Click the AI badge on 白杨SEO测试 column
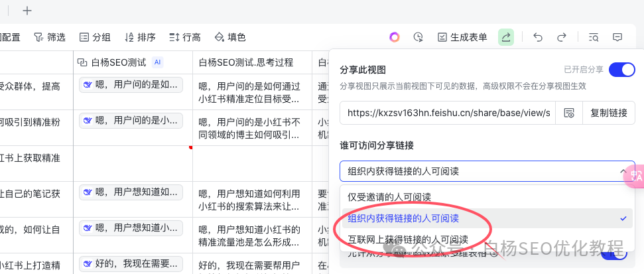This screenshot has height=274, width=644. pyautogui.click(x=157, y=62)
